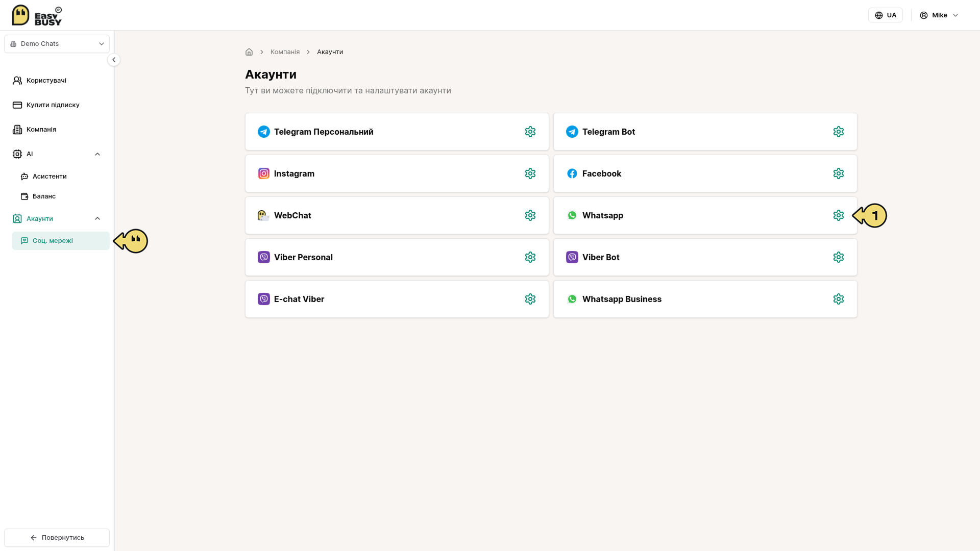
Task: Open the Demo Chats company dropdown
Action: [57, 44]
